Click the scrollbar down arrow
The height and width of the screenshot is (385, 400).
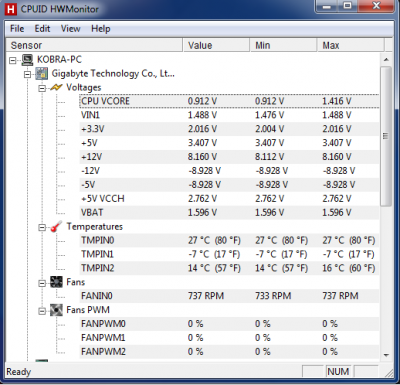(386, 355)
